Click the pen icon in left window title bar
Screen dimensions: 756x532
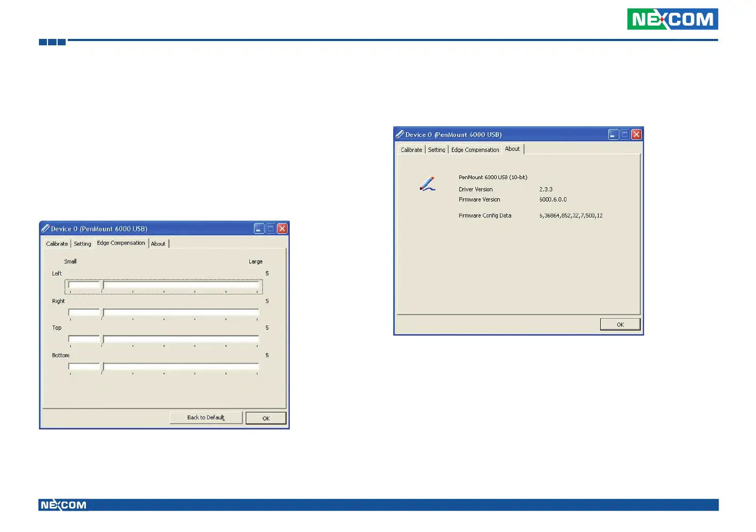(x=45, y=229)
